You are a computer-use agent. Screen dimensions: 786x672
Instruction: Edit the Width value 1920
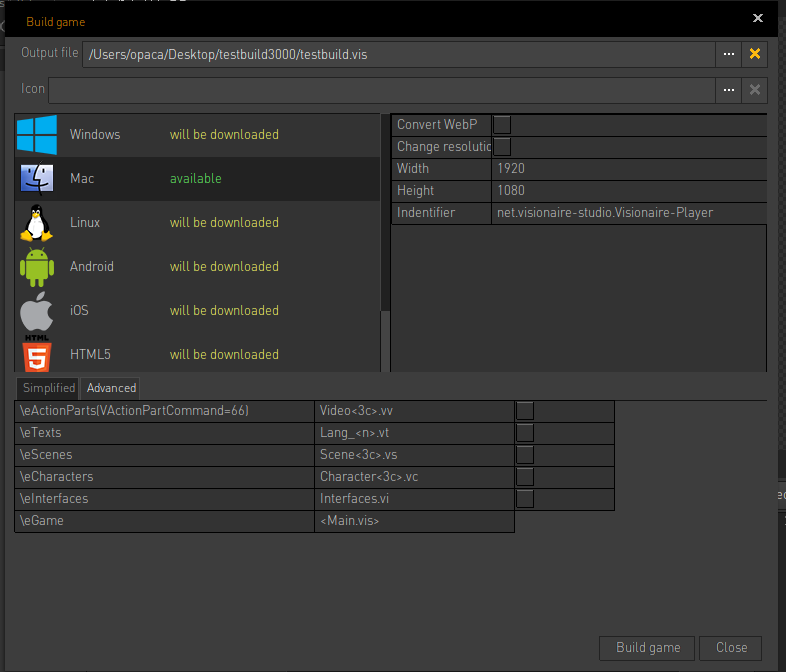click(629, 169)
